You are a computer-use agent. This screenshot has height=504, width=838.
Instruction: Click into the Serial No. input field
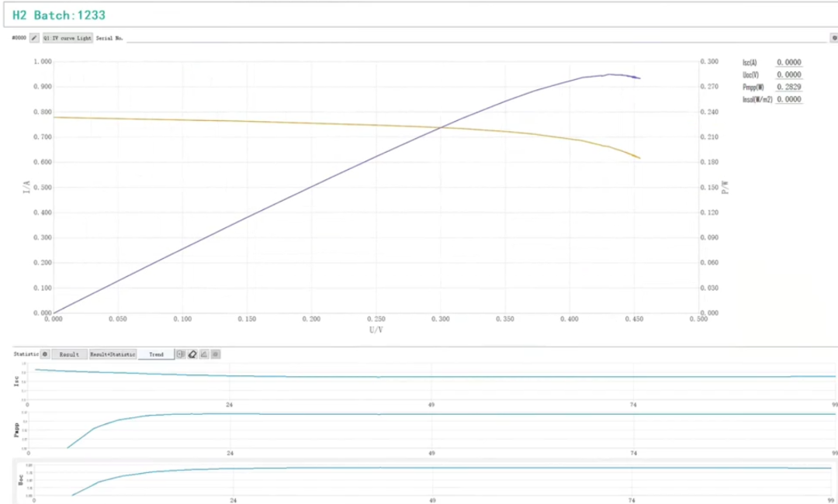click(466, 37)
